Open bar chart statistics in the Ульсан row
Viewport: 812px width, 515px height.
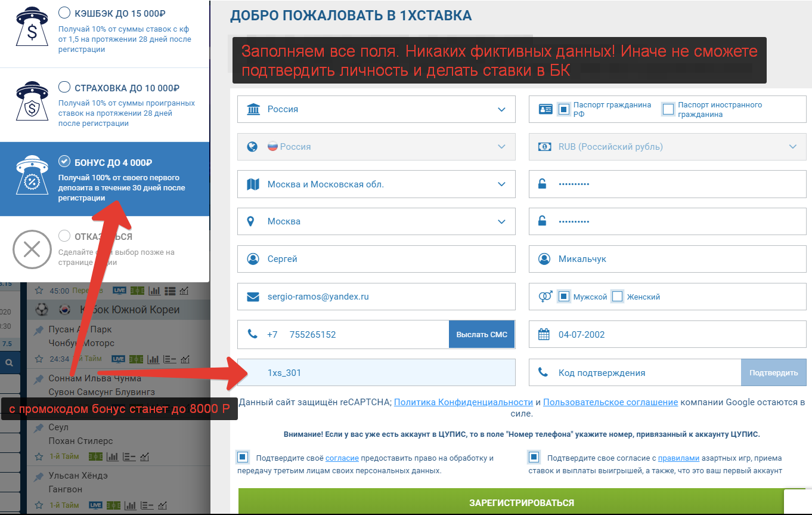pyautogui.click(x=131, y=505)
